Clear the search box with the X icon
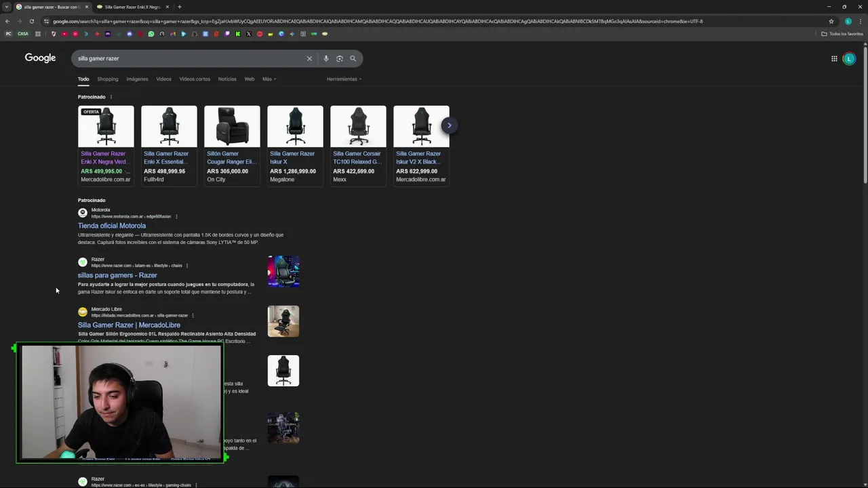Image resolution: width=868 pixels, height=488 pixels. (309, 58)
